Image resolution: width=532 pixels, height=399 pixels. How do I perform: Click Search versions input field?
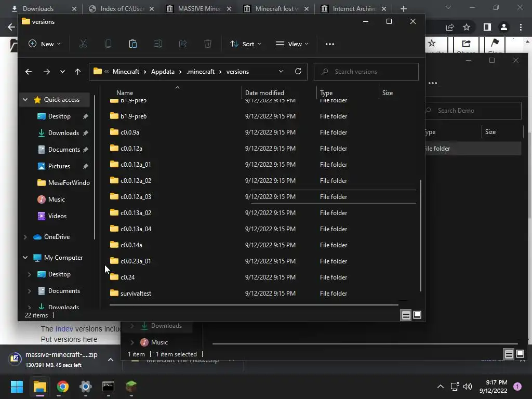[366, 72]
